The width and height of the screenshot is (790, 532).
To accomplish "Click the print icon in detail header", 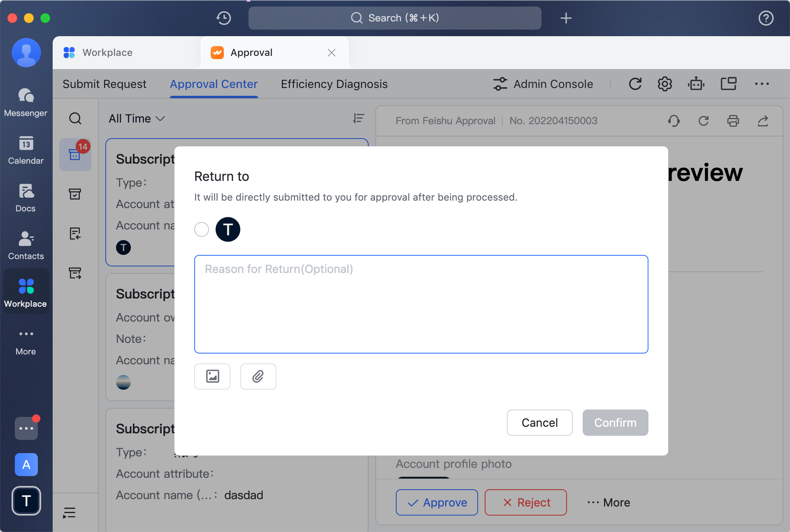I will pos(733,121).
